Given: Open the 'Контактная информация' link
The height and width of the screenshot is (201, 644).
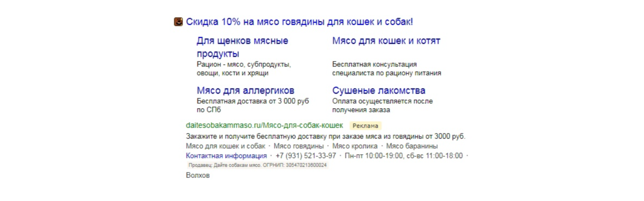Looking at the screenshot, I should click(x=226, y=156).
